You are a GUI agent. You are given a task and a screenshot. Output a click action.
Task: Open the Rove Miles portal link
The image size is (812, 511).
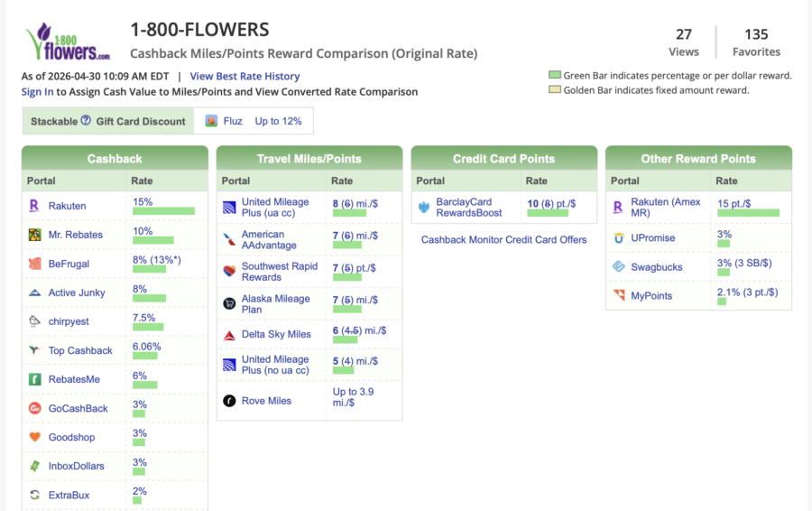266,401
